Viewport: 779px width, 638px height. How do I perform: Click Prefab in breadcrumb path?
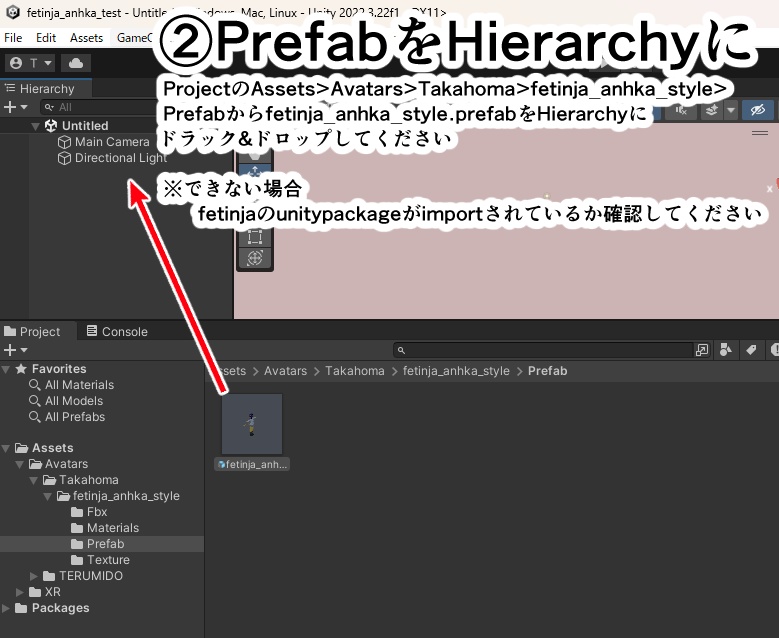pos(547,371)
